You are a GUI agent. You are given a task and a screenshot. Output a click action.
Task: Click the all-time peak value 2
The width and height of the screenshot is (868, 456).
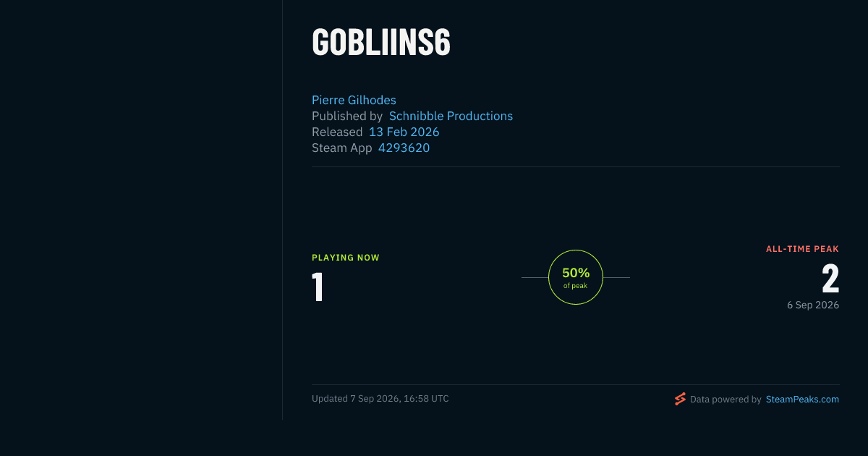(830, 279)
